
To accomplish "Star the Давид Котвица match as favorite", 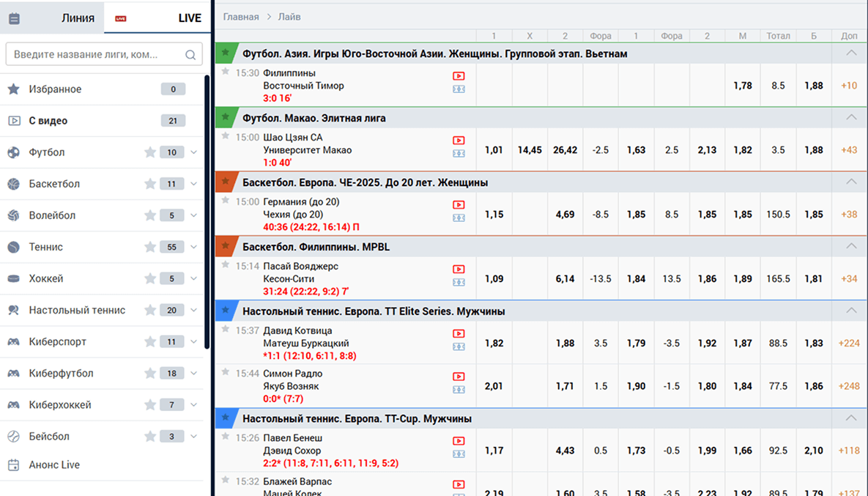I will (226, 330).
